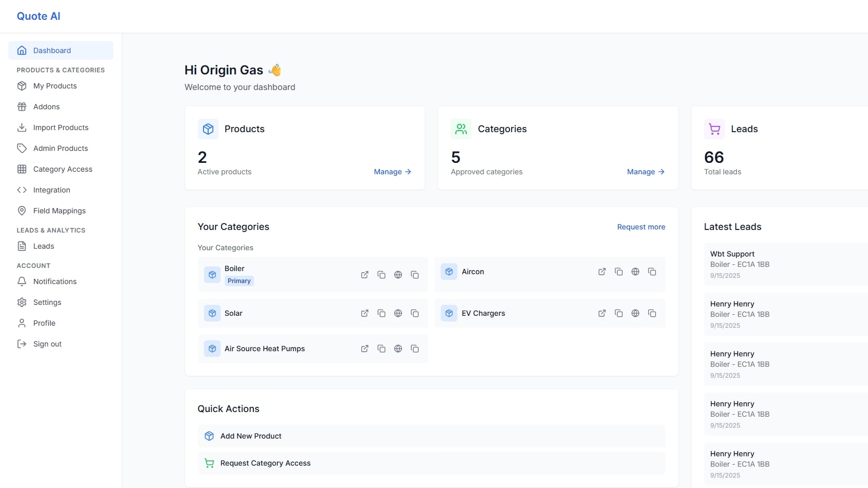Go to Addons in the sidebar
Viewport: 868px width, 488px height.
coord(46,107)
